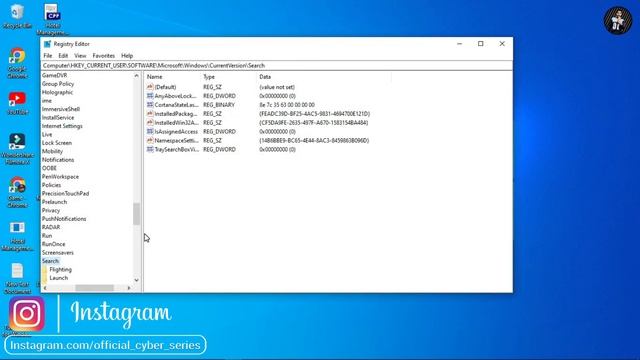This screenshot has width=640, height=360.
Task: Select the YouTube desktop shortcut
Action: pyautogui.click(x=17, y=103)
